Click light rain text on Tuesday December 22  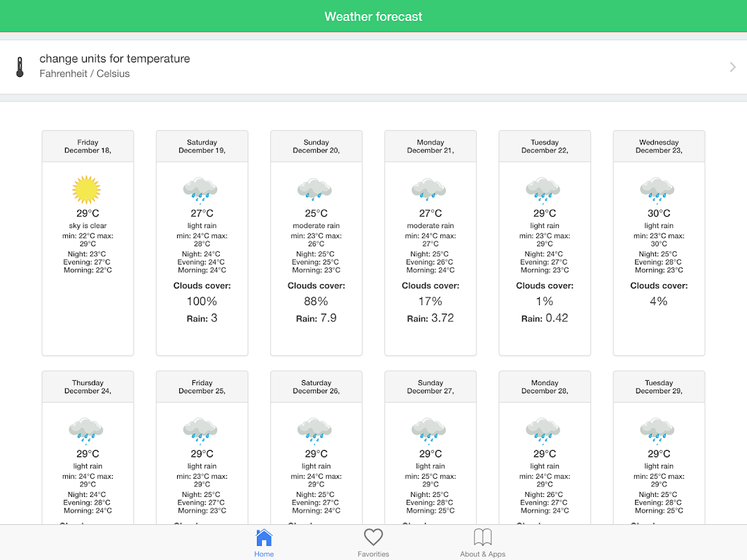point(545,225)
